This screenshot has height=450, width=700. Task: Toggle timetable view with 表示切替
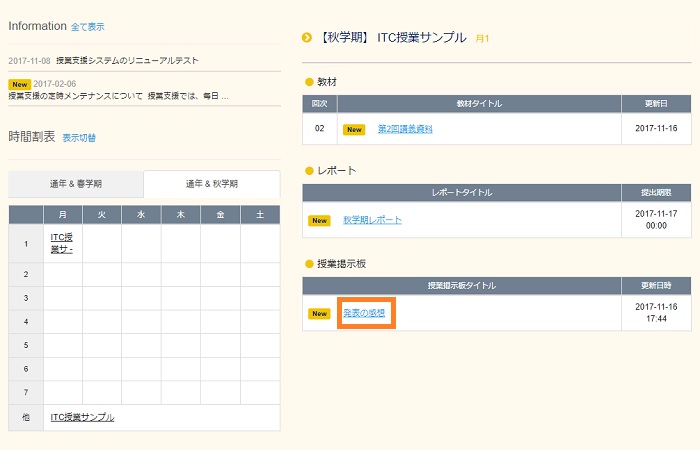[79, 138]
